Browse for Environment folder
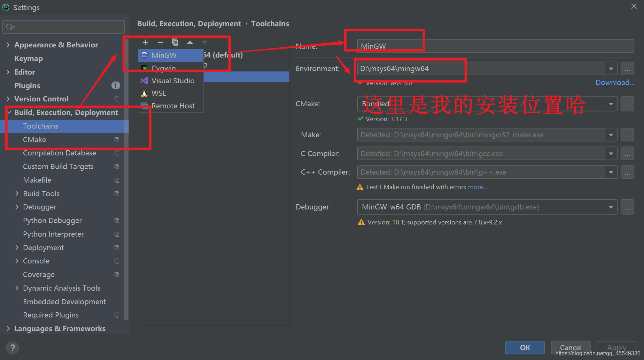This screenshot has width=644, height=360. coord(627,68)
